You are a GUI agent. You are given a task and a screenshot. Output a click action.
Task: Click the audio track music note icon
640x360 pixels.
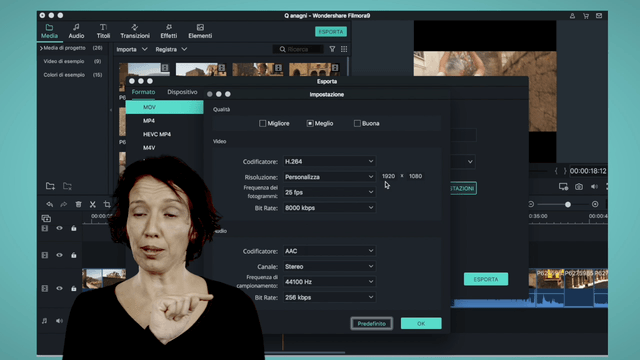pyautogui.click(x=44, y=321)
